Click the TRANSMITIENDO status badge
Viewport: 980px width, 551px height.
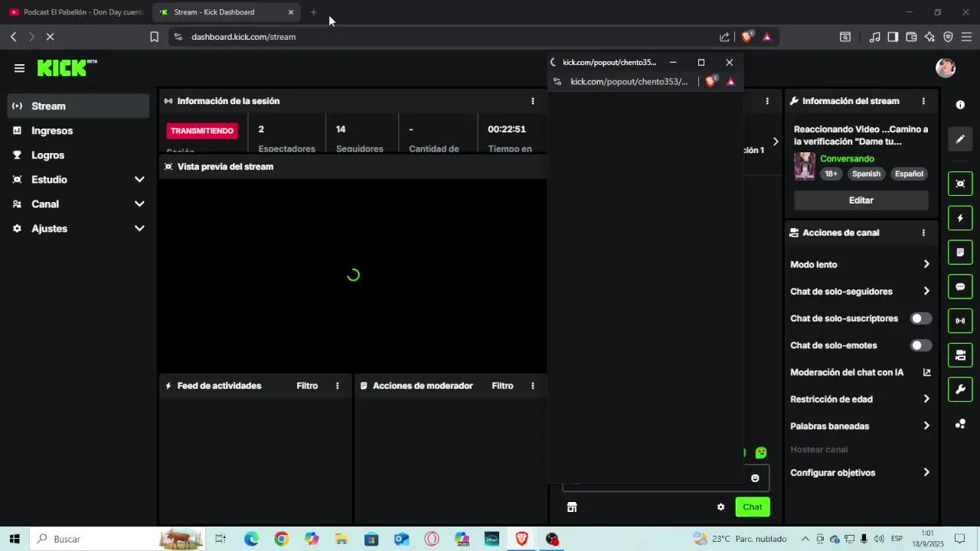coord(202,131)
